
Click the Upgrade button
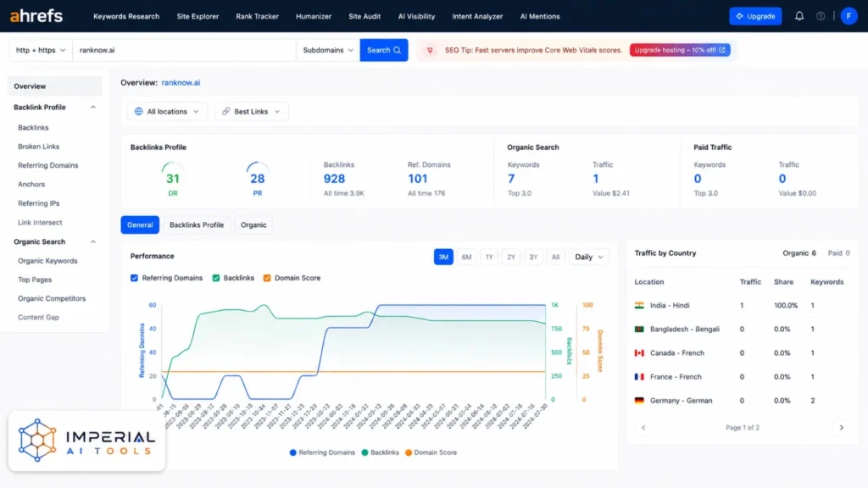pyautogui.click(x=755, y=16)
